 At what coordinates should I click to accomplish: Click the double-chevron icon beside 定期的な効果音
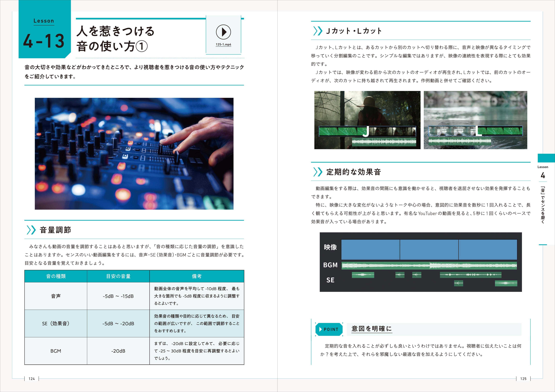[x=318, y=172]
